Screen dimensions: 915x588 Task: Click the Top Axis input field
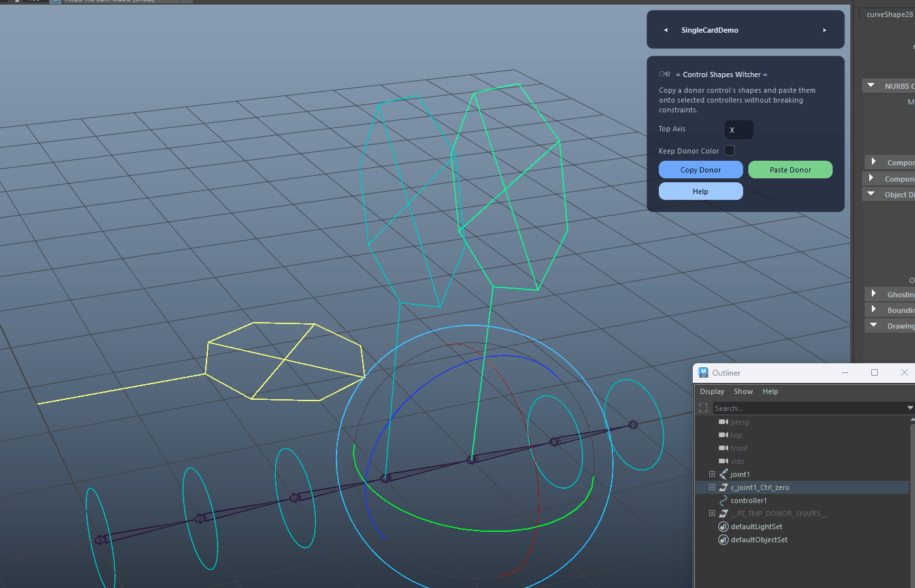[x=739, y=129]
